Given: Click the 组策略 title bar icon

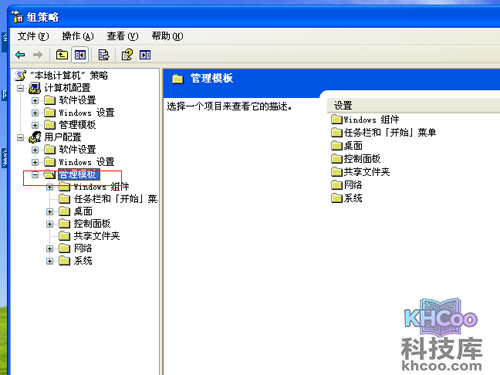Looking at the screenshot, I should [x=17, y=17].
